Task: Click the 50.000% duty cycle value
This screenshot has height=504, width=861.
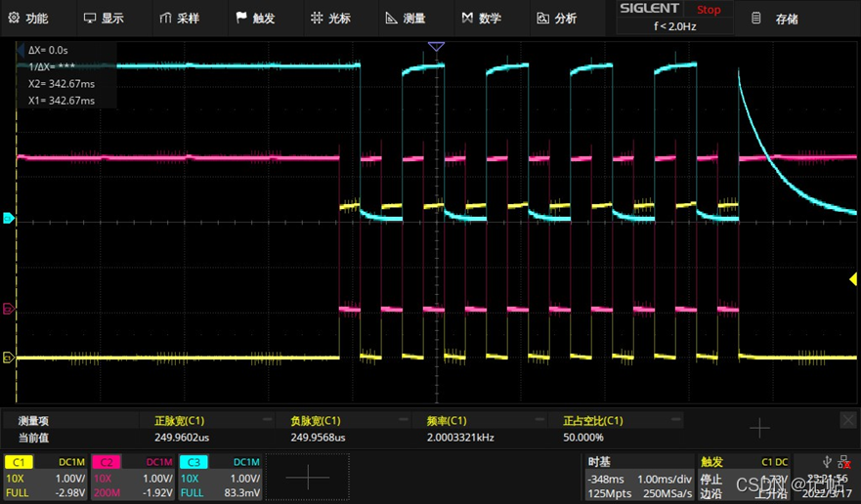Action: [583, 438]
